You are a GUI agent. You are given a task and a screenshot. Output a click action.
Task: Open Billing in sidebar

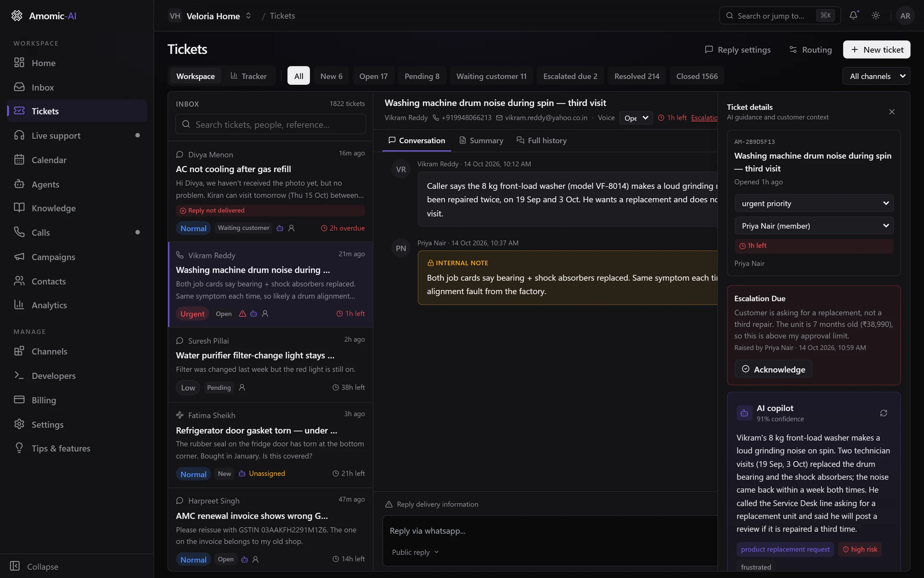[x=77, y=400]
